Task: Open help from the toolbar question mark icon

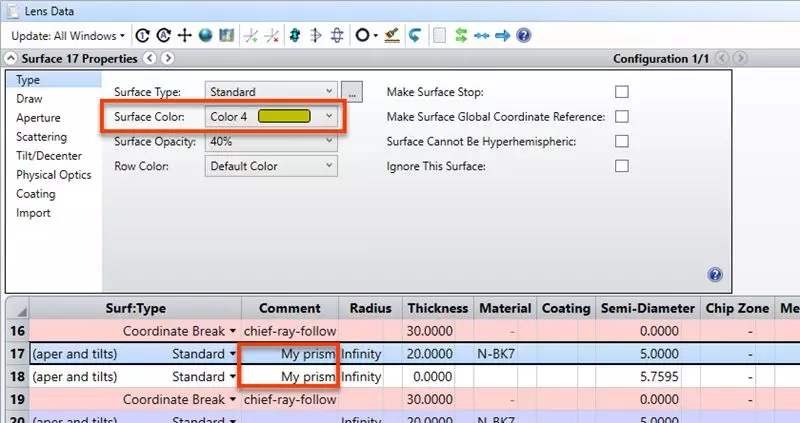Action: click(x=523, y=35)
